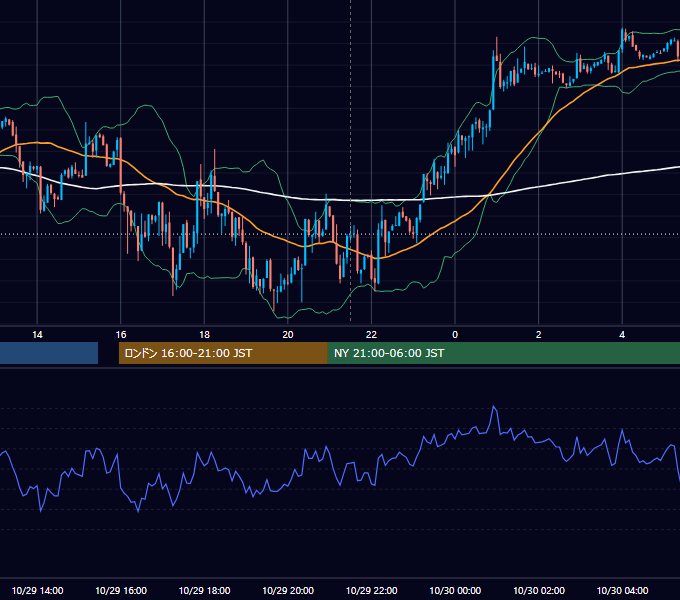Click the 10/29 22:00 time label
Screen dimensions: 680x600
371,590
